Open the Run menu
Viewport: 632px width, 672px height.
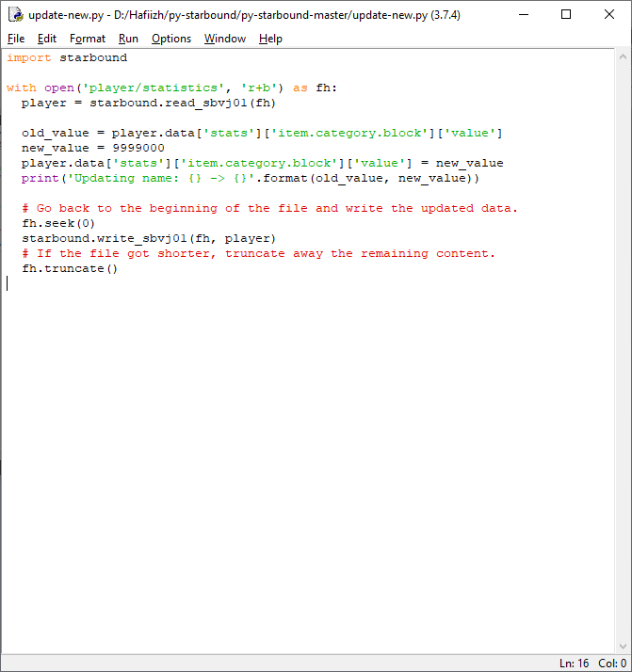[x=128, y=39]
